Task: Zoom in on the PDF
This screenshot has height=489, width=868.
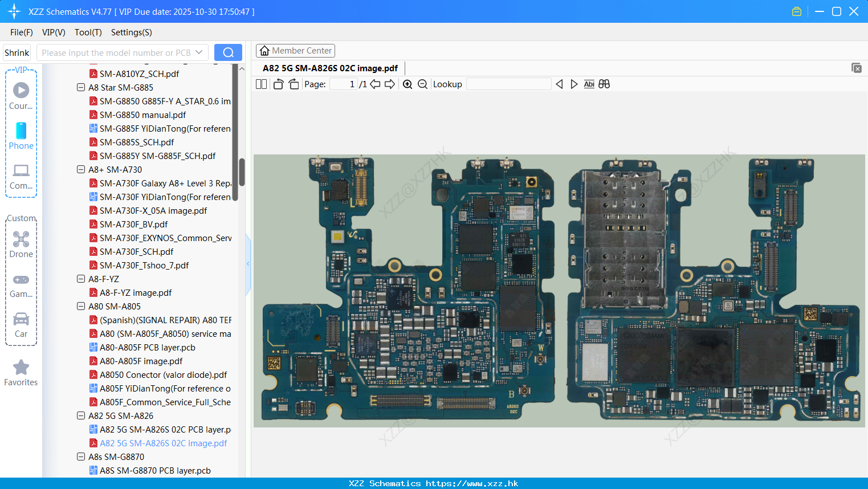Action: 407,84
